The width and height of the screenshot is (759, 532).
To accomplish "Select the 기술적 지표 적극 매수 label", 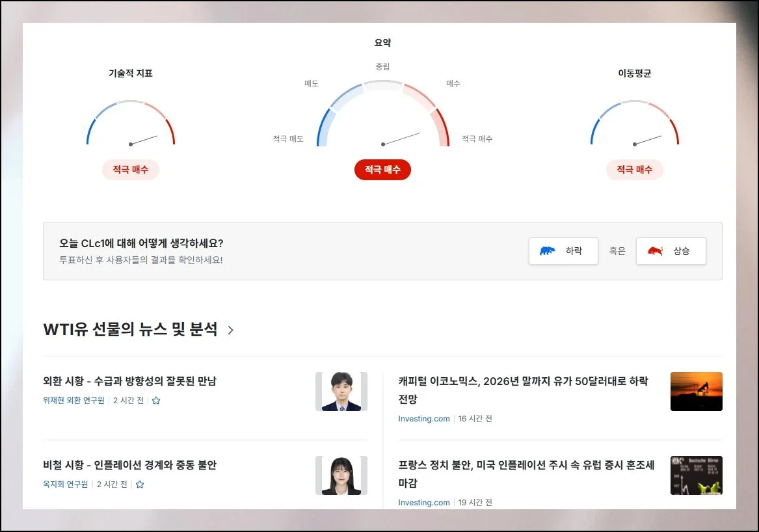I will click(x=131, y=170).
